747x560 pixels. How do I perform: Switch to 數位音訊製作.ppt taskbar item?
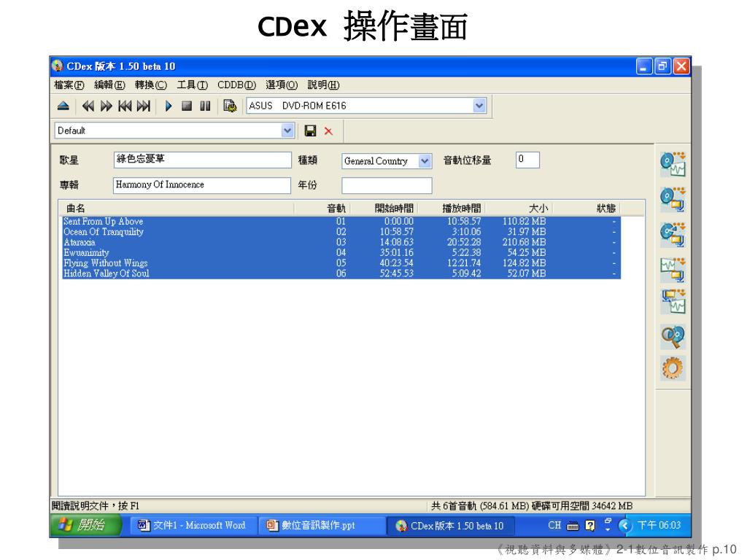322,525
